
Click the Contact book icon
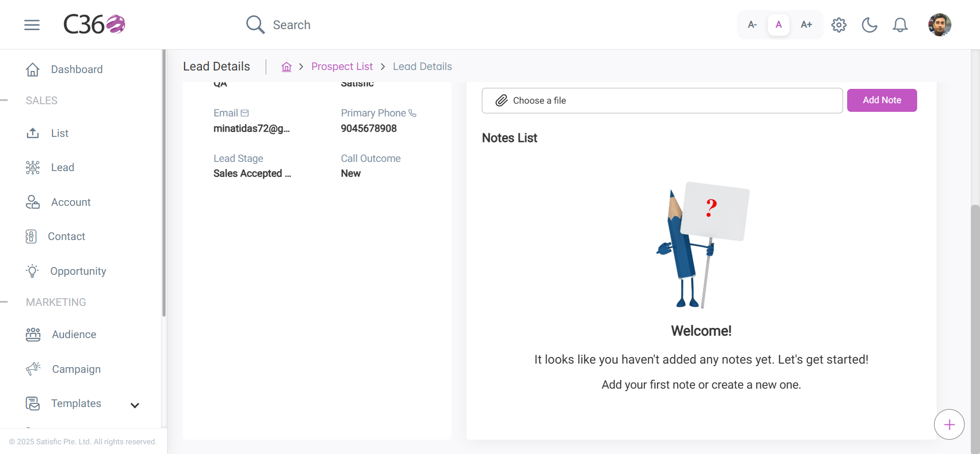coord(31,236)
